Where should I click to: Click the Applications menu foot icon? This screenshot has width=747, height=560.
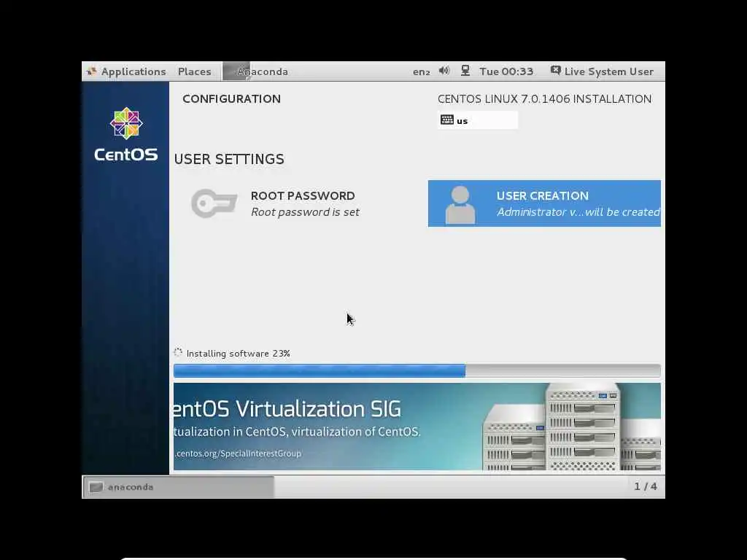[91, 71]
